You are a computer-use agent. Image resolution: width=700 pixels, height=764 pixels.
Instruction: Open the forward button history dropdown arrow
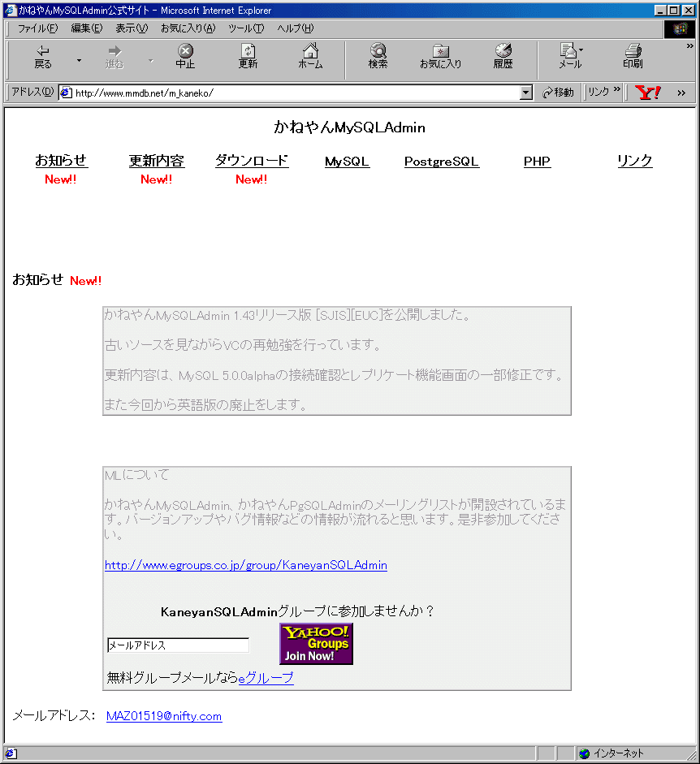[x=150, y=60]
